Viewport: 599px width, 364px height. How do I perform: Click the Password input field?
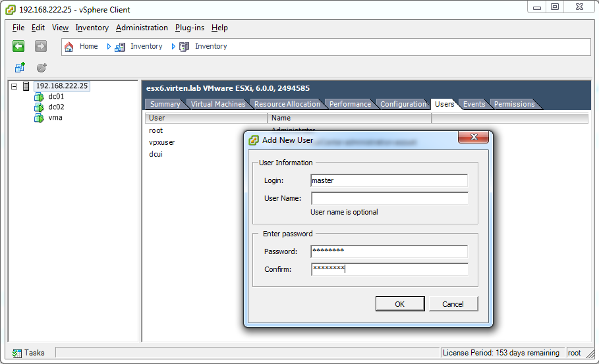coord(389,251)
